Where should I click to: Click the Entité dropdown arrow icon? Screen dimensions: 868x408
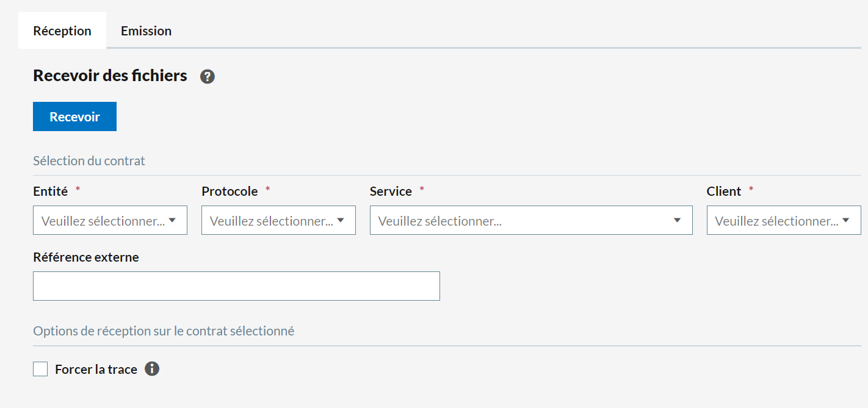(x=173, y=221)
